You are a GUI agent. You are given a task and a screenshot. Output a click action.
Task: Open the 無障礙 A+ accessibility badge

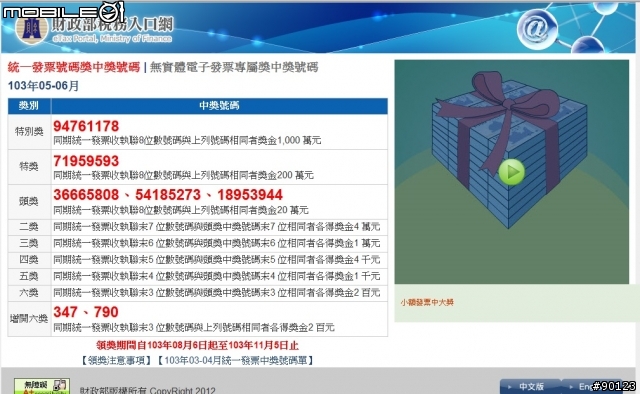[x=42, y=386]
